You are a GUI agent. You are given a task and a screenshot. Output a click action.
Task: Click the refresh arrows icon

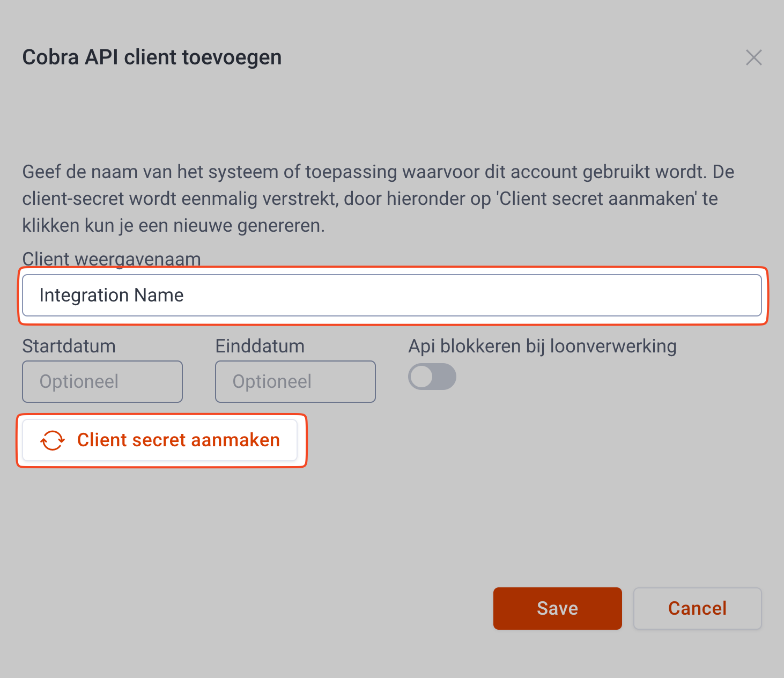coord(53,440)
